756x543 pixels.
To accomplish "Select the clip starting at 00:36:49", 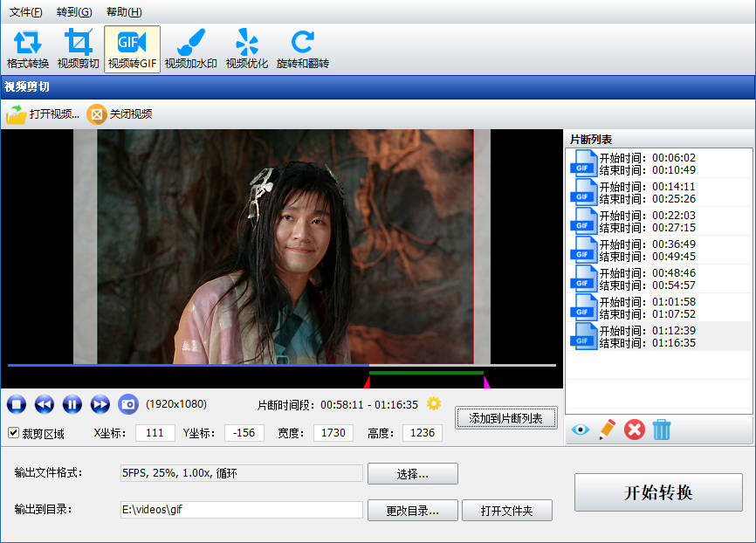I will (x=658, y=250).
